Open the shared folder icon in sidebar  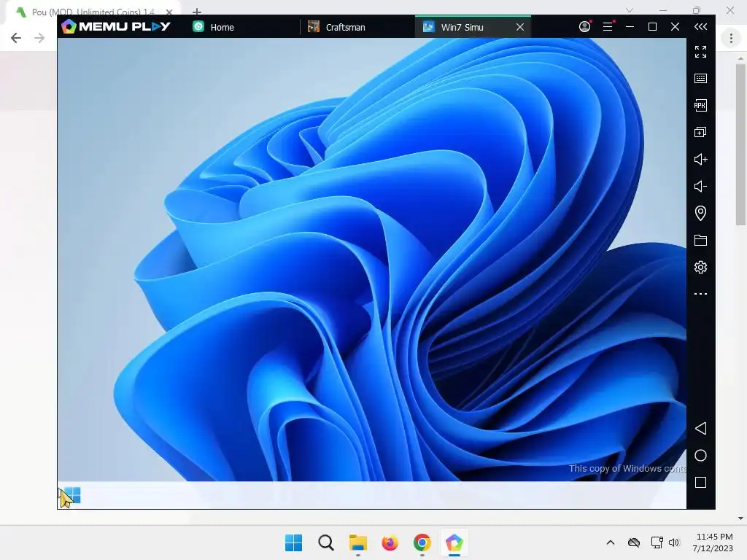(700, 240)
